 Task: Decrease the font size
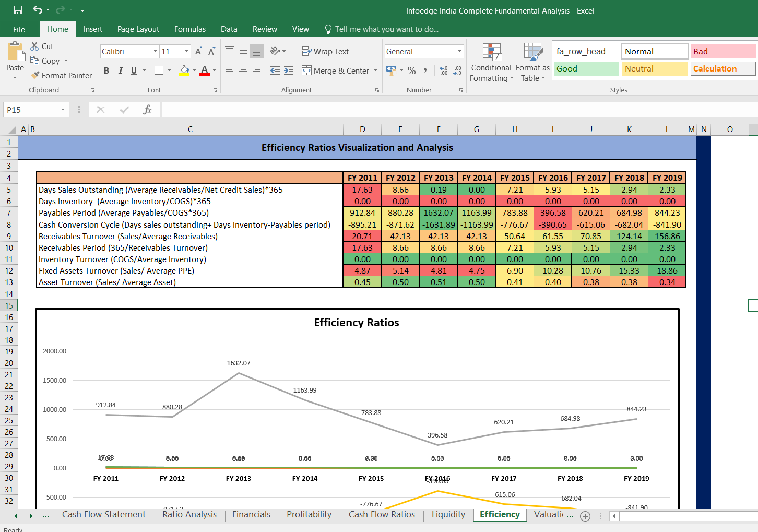(x=211, y=51)
